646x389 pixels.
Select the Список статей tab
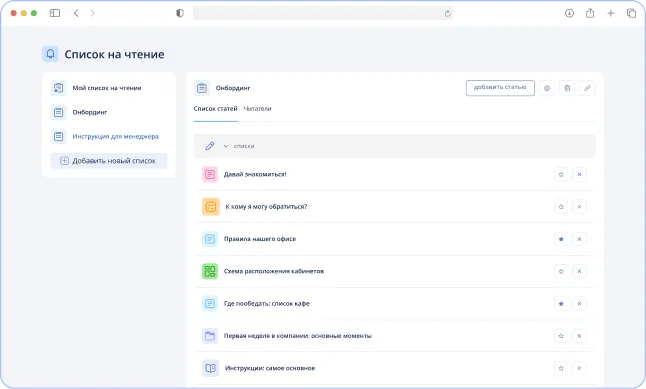tap(215, 109)
